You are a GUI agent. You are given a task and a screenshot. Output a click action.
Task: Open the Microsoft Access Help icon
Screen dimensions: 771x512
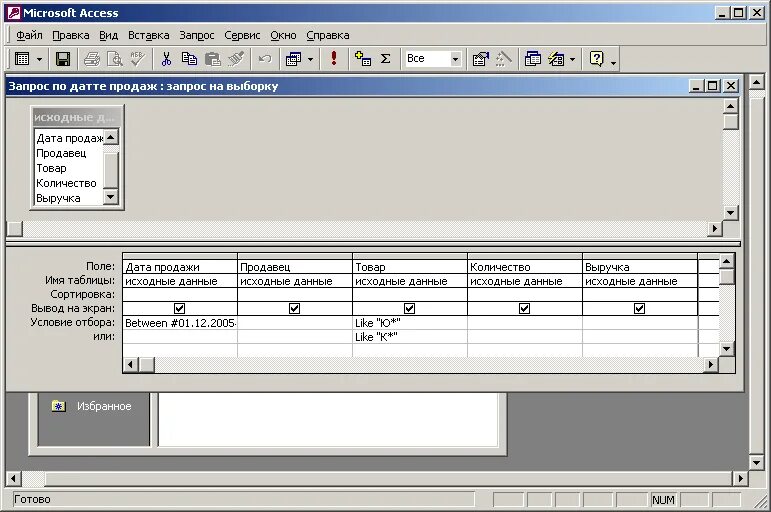tap(596, 59)
